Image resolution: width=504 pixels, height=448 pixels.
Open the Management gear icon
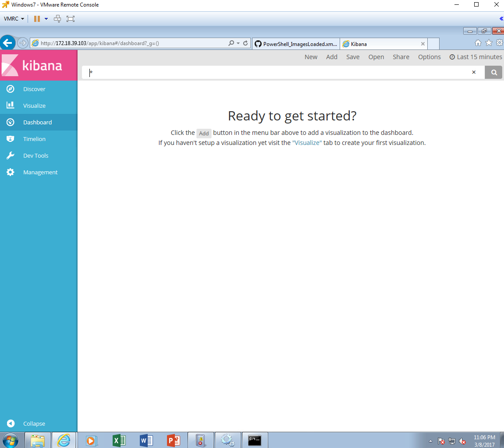point(10,172)
